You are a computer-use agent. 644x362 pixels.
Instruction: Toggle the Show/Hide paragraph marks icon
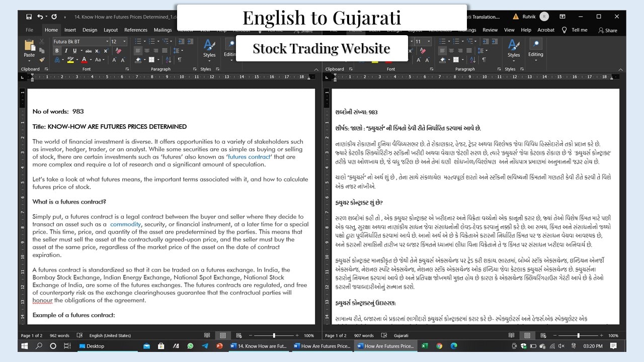179,60
